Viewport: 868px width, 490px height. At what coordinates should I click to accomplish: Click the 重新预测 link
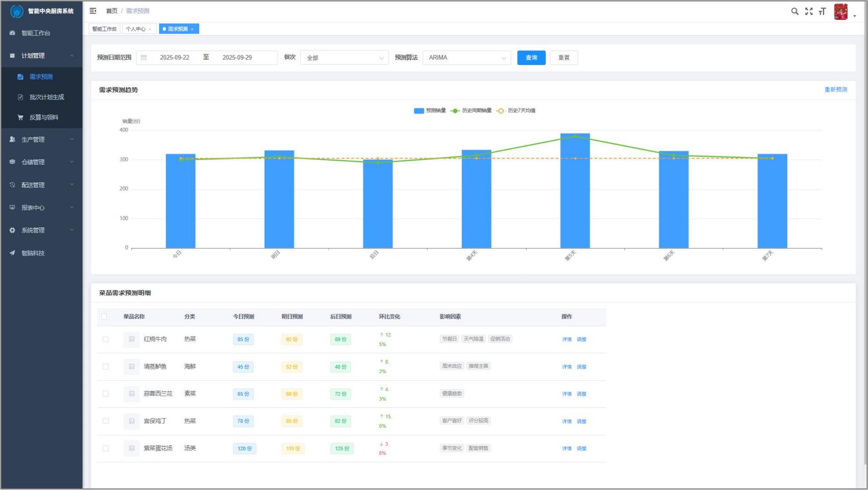coord(835,90)
